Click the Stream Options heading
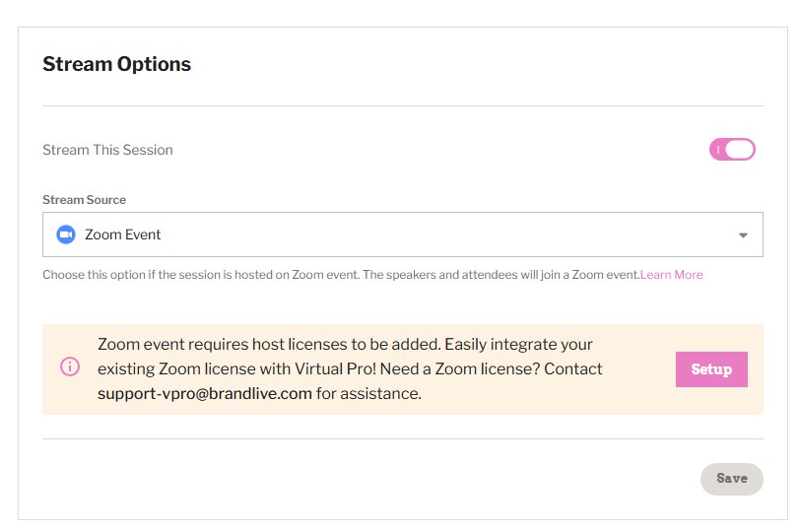The width and height of the screenshot is (800, 532). pyautogui.click(x=117, y=64)
